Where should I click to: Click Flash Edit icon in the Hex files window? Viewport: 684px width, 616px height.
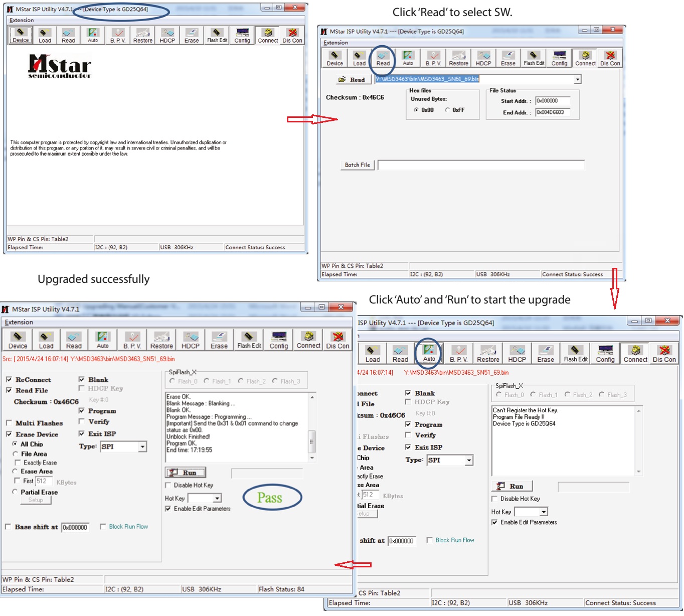(x=534, y=58)
